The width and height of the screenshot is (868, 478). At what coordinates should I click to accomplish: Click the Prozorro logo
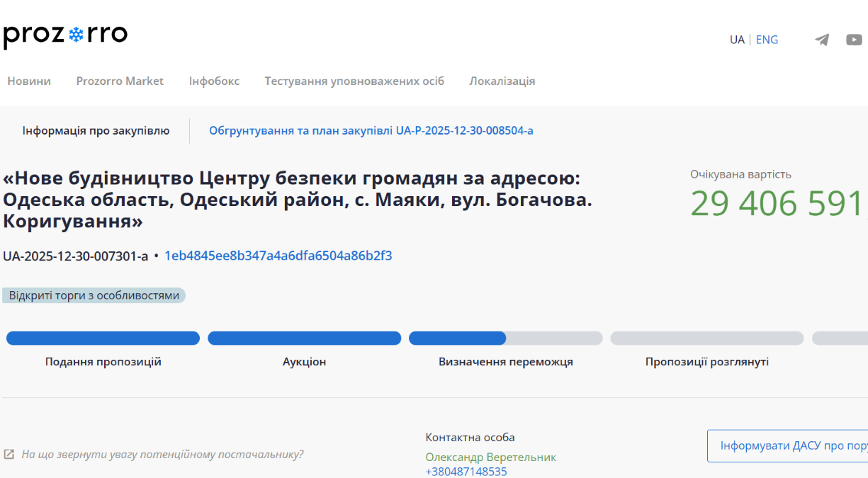point(65,35)
